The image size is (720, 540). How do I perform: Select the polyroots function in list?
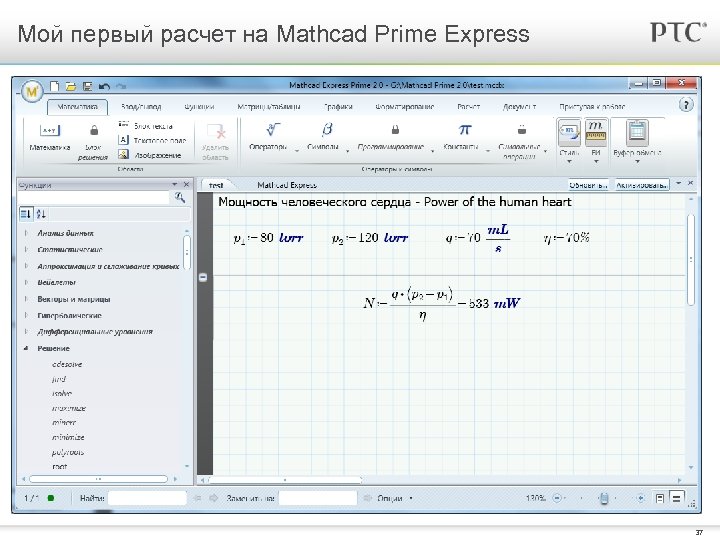(x=68, y=452)
